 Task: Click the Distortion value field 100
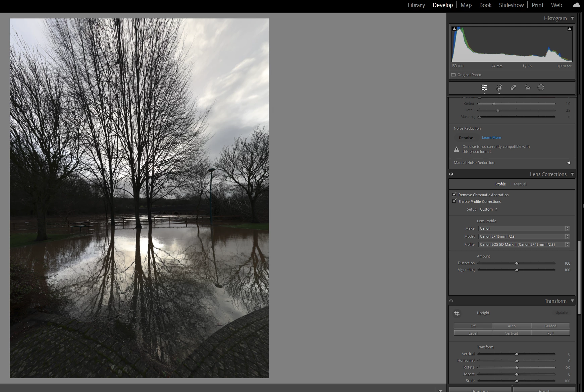pos(567,263)
